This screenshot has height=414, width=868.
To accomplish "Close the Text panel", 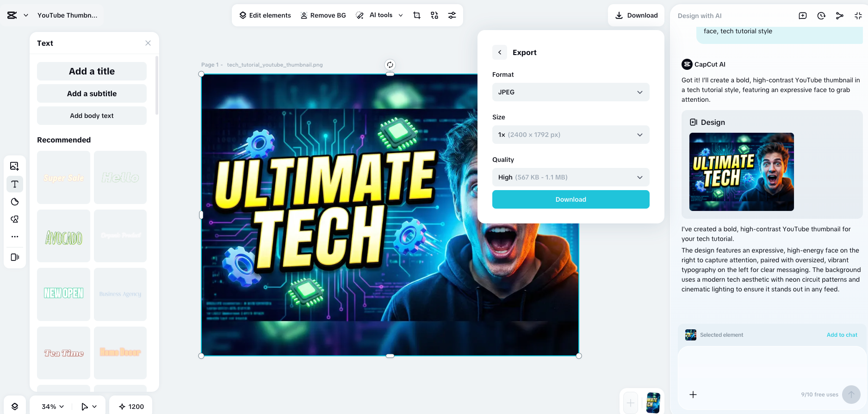I will pyautogui.click(x=148, y=43).
